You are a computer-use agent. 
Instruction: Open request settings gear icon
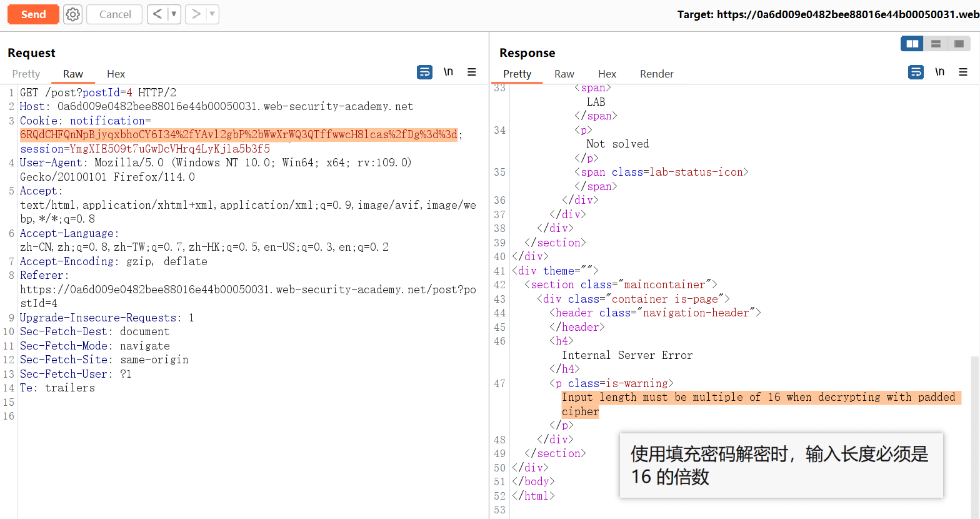[x=73, y=14]
